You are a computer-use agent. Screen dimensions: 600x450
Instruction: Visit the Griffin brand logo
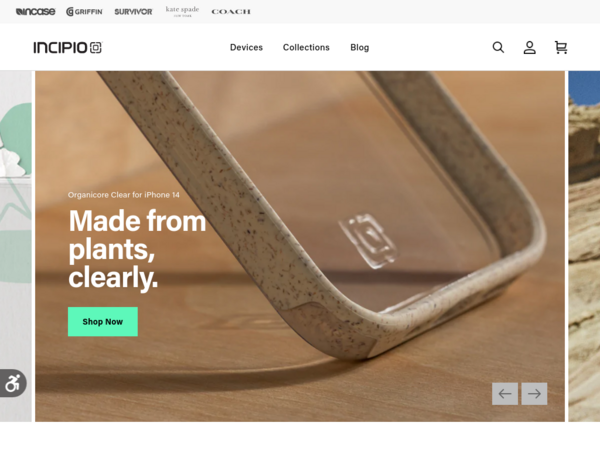tap(84, 12)
